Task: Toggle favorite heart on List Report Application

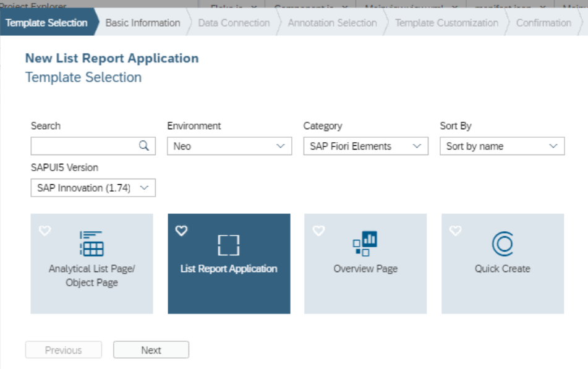Action: coord(181,231)
